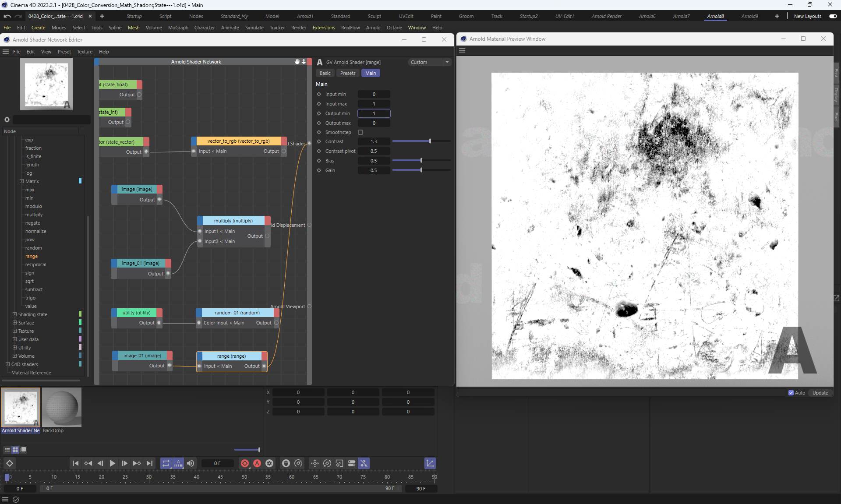Screen dimensions: 841x504
Task: Go to end of animation
Action: tap(149, 463)
